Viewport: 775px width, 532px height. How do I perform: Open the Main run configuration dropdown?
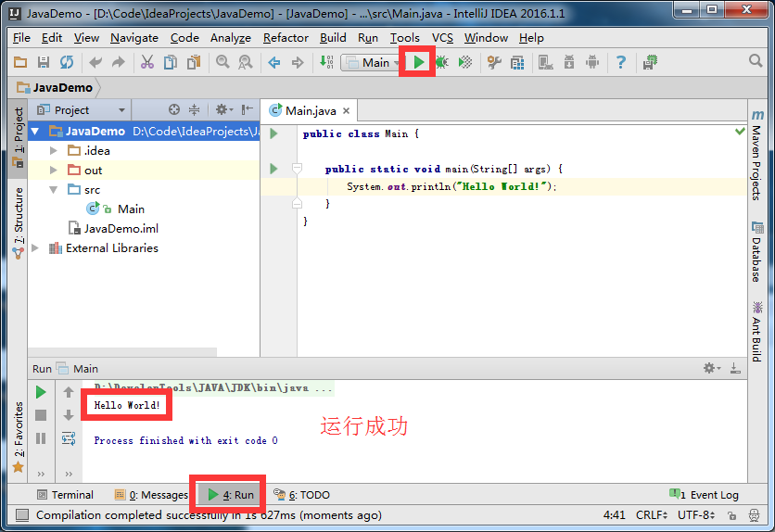(x=372, y=63)
